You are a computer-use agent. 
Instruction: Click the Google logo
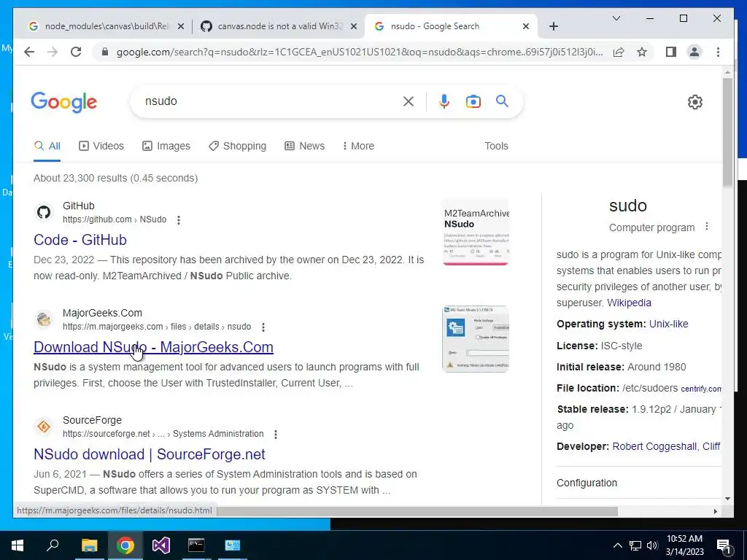tap(64, 102)
